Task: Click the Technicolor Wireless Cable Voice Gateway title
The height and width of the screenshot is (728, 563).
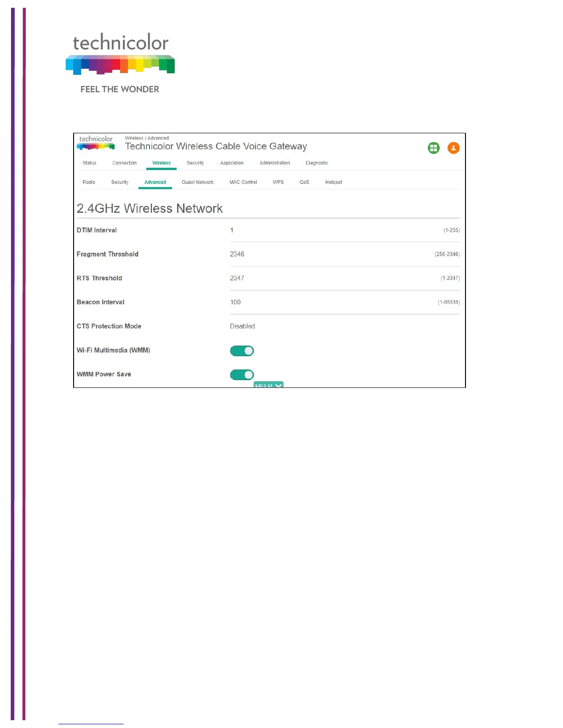Action: click(216, 147)
